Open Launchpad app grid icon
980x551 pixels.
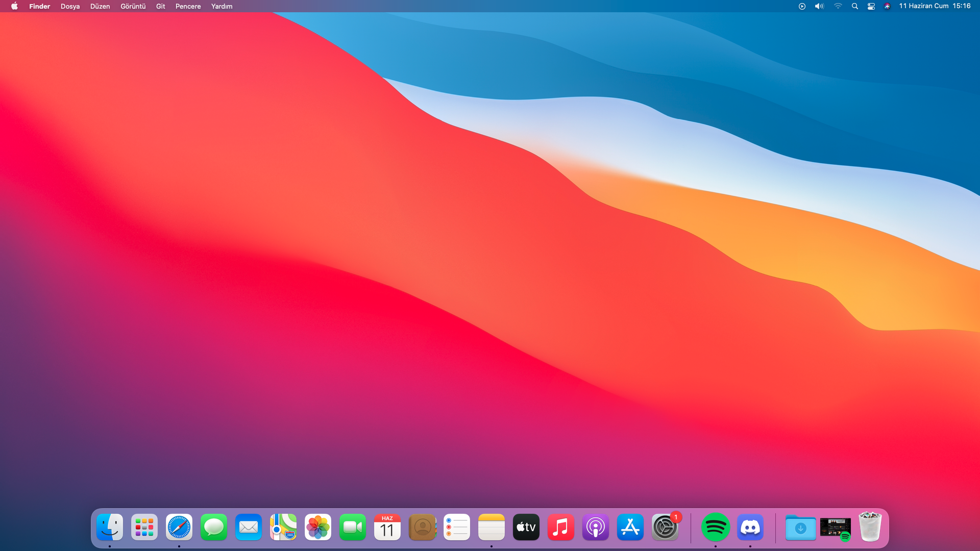click(x=144, y=528)
